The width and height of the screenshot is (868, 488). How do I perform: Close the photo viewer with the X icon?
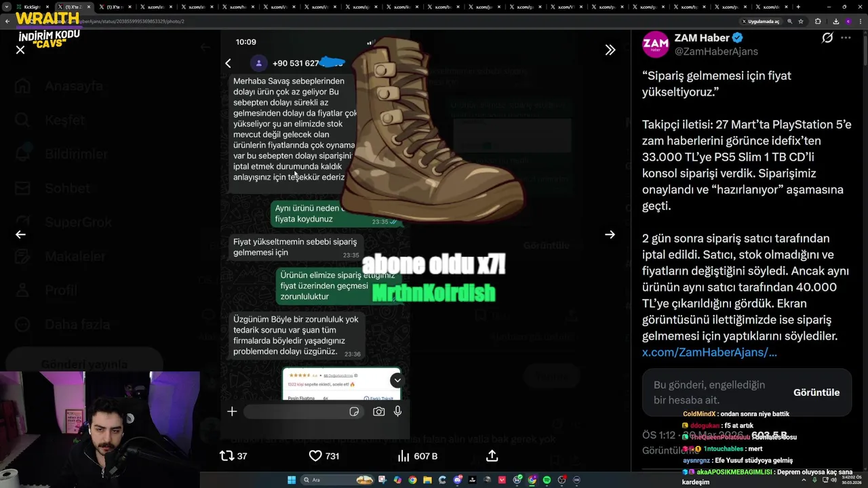(x=20, y=49)
